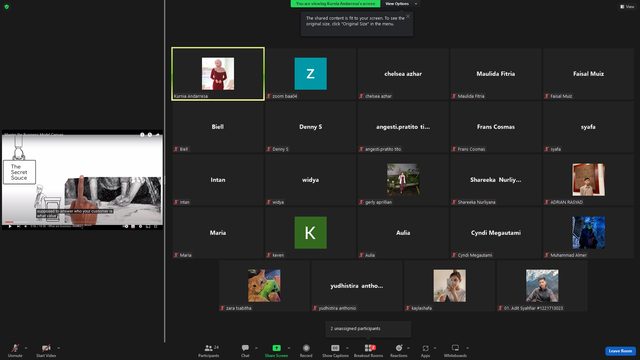Click zoom baa04's Z avatar
The height and width of the screenshot is (360, 640).
(x=311, y=73)
